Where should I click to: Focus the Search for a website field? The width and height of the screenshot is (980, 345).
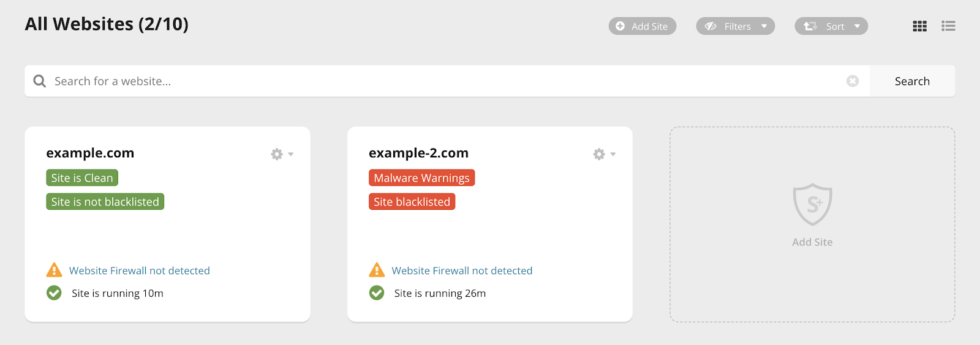pyautogui.click(x=447, y=81)
